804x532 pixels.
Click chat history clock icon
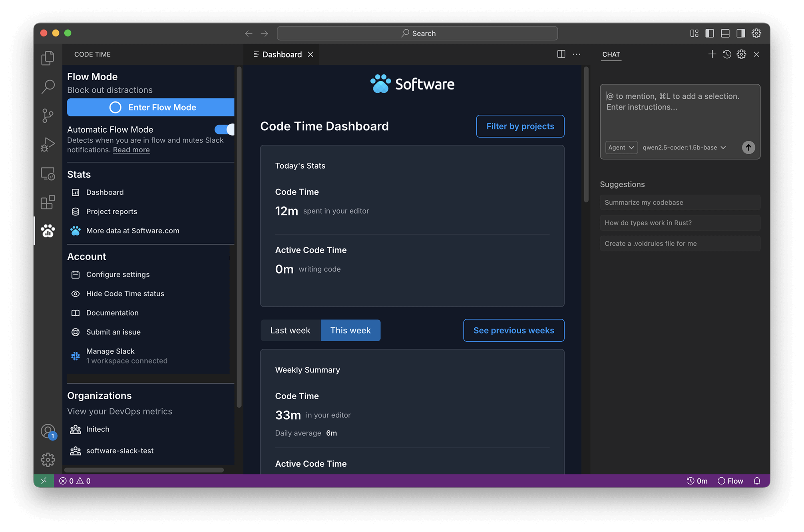point(727,54)
